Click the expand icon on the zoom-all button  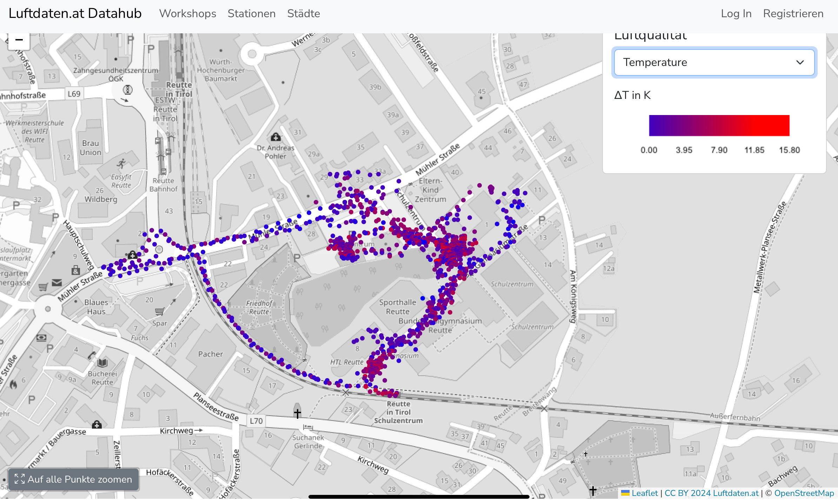tap(20, 479)
